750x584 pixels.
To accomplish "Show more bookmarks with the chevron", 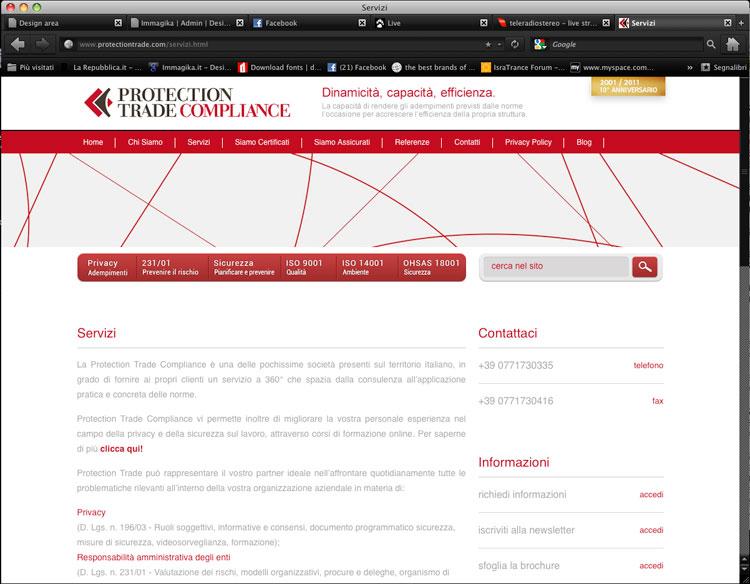I will [690, 67].
